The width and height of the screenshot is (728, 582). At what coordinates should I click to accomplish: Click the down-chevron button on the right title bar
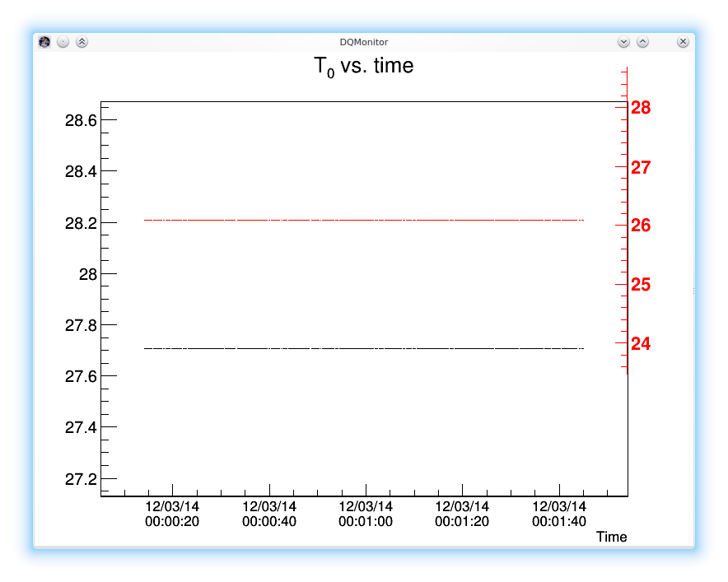[x=625, y=41]
